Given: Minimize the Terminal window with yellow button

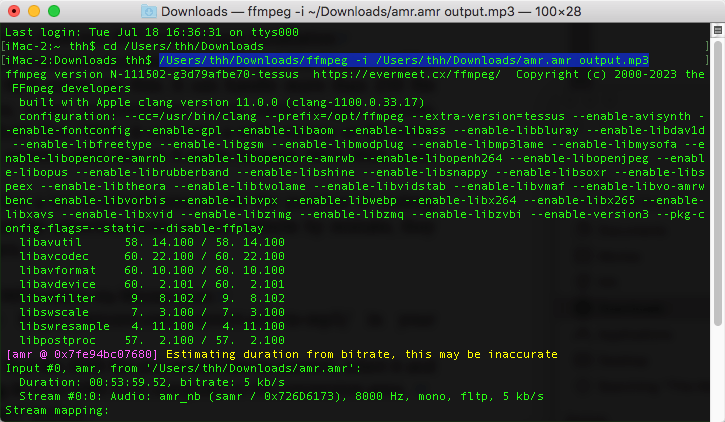Looking at the screenshot, I should pos(34,11).
